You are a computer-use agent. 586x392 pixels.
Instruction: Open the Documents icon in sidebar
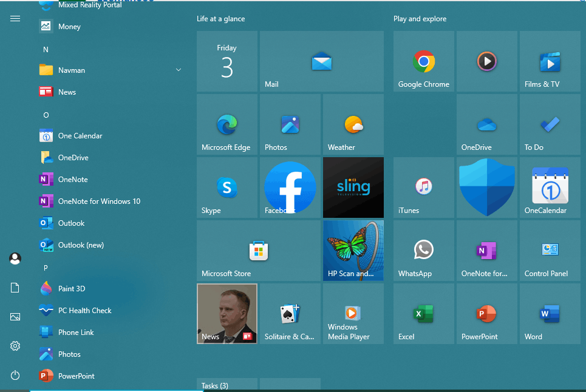click(15, 288)
